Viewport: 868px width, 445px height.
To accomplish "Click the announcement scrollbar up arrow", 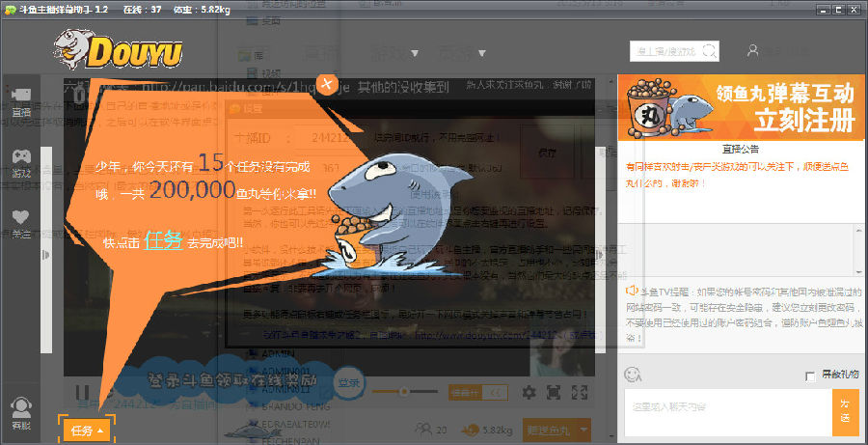I will (858, 230).
